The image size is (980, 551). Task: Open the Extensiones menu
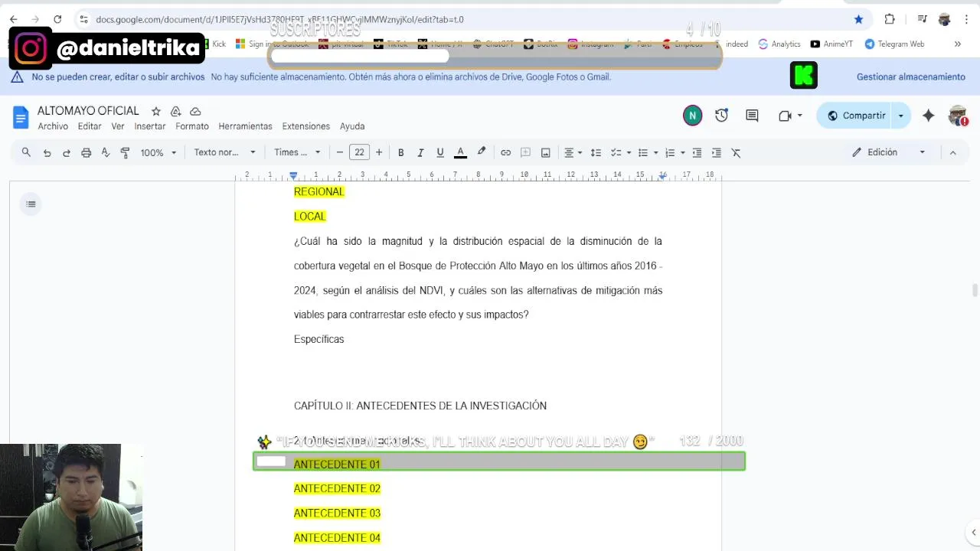[x=306, y=126]
